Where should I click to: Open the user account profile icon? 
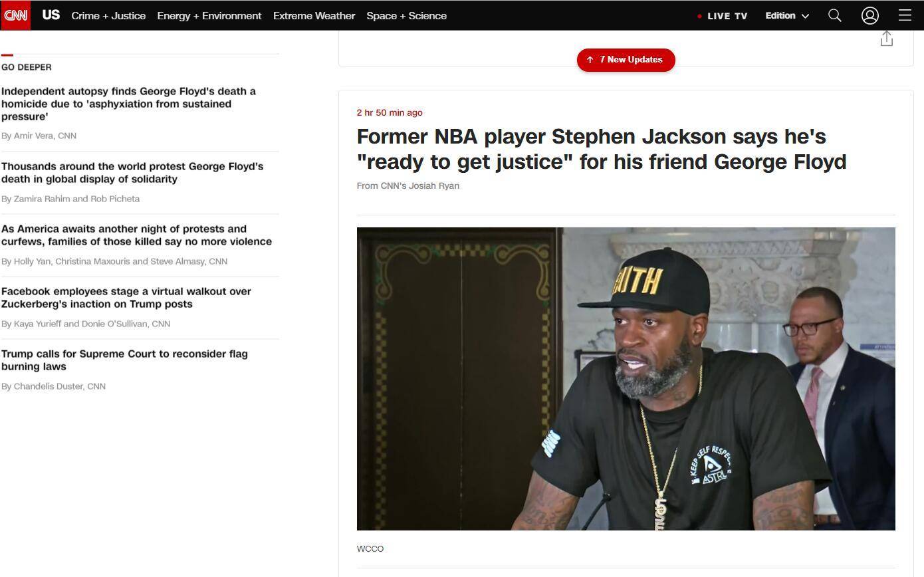click(x=870, y=15)
